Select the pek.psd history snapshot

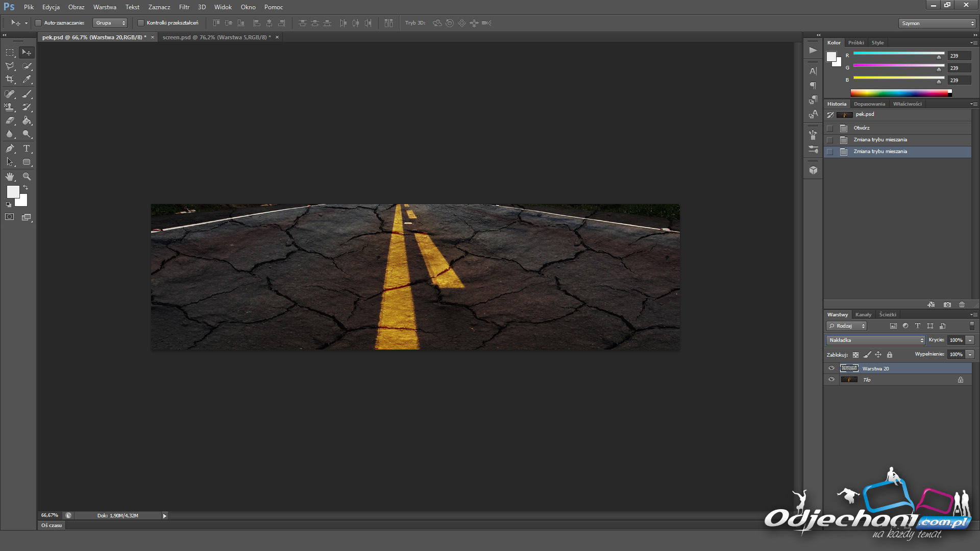(x=897, y=115)
